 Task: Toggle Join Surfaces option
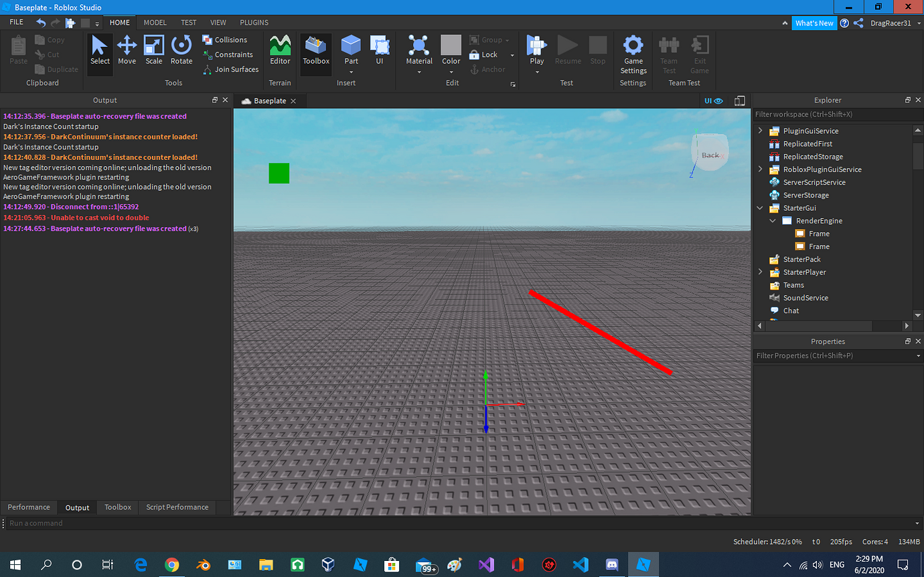pos(230,70)
